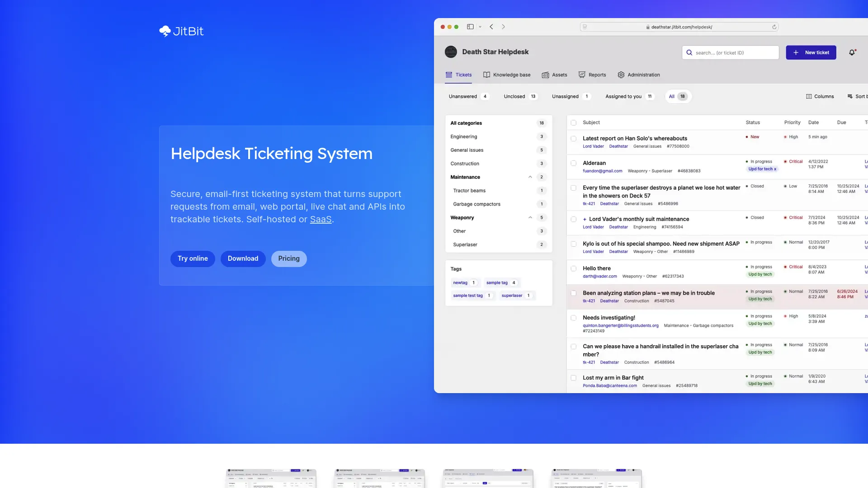
Task: Open the Columns chooser
Action: [820, 97]
